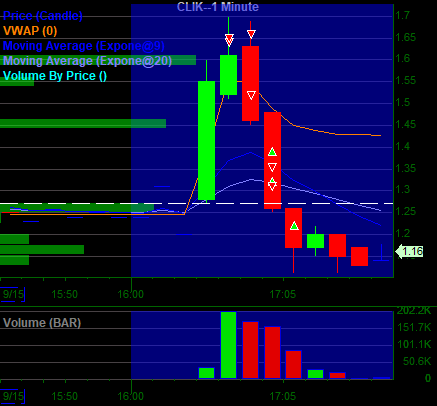The height and width of the screenshot is (406, 437).
Task: Click the first red volume bar
Action: coord(250,350)
